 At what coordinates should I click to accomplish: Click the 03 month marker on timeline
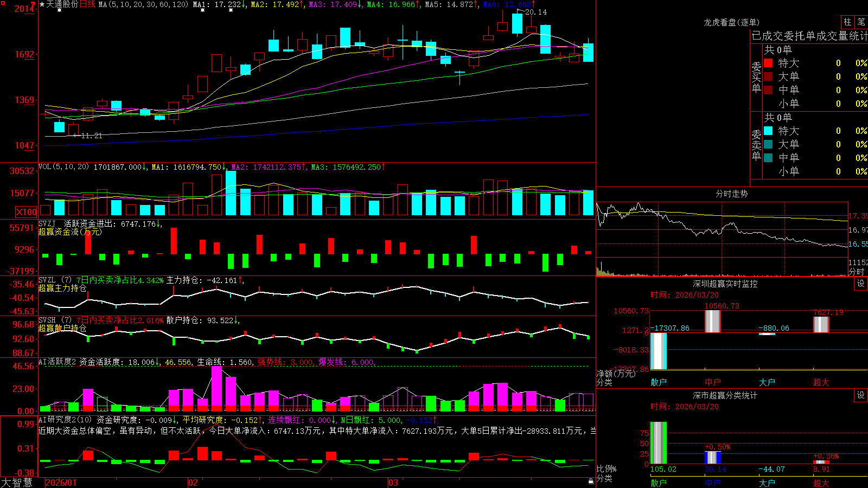point(393,483)
